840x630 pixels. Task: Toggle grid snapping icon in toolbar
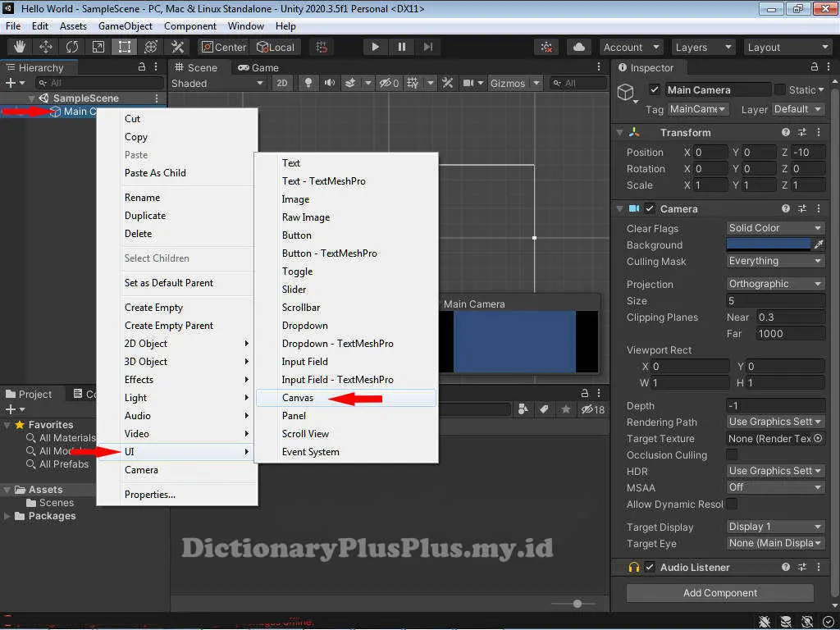(322, 47)
